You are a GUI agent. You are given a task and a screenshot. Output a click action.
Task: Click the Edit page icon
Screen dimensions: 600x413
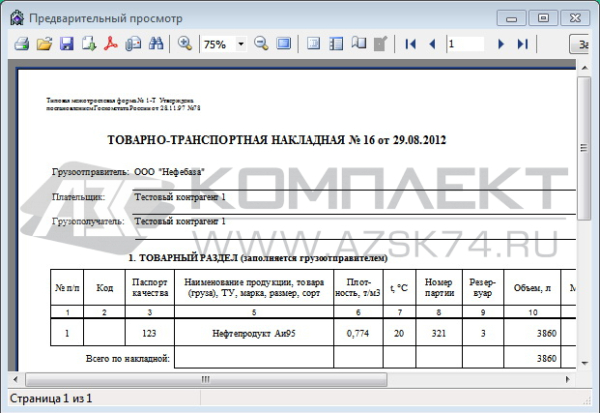point(380,44)
